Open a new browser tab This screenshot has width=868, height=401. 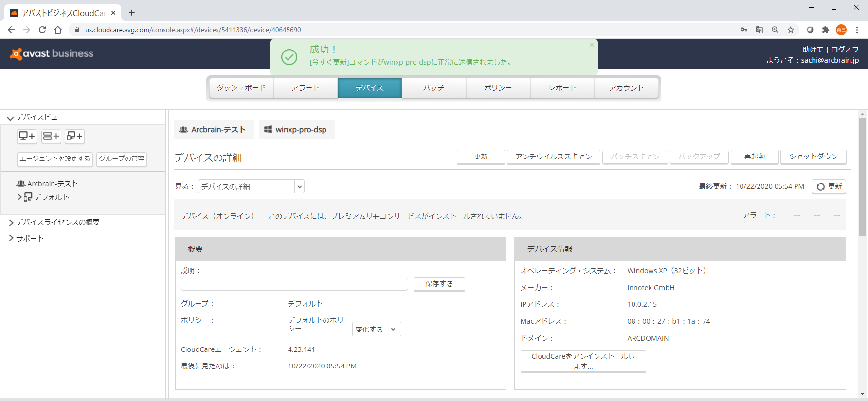[132, 13]
